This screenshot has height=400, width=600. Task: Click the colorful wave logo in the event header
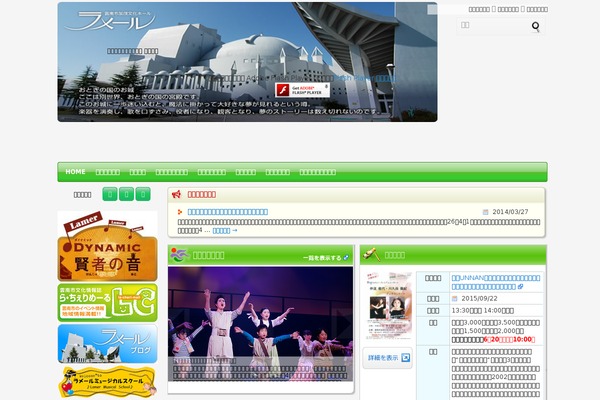[180, 255]
